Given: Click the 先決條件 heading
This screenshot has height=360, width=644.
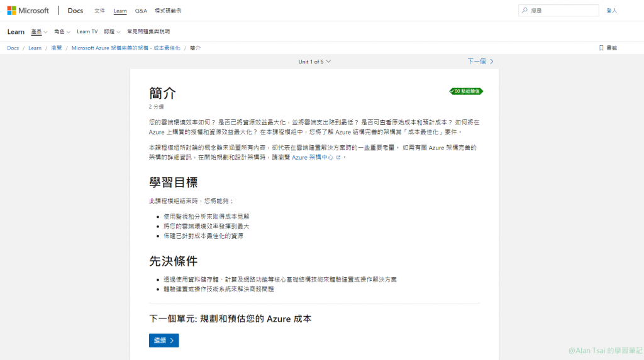Looking at the screenshot, I should pyautogui.click(x=174, y=261).
